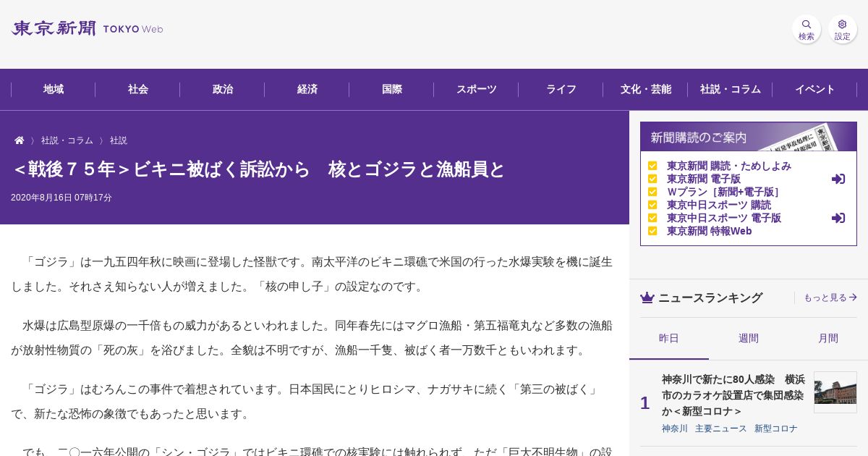Open the settings (設定) gear icon
The height and width of the screenshot is (456, 868).
(843, 29)
